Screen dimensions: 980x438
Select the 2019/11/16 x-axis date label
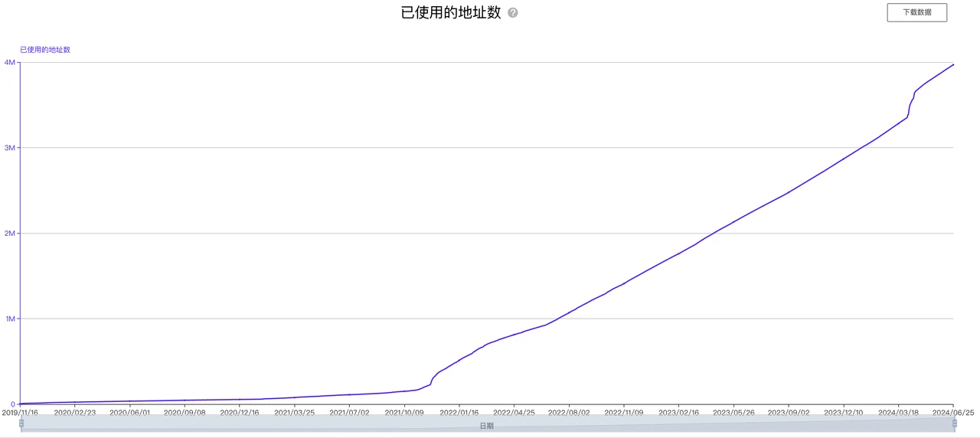pyautogui.click(x=20, y=412)
